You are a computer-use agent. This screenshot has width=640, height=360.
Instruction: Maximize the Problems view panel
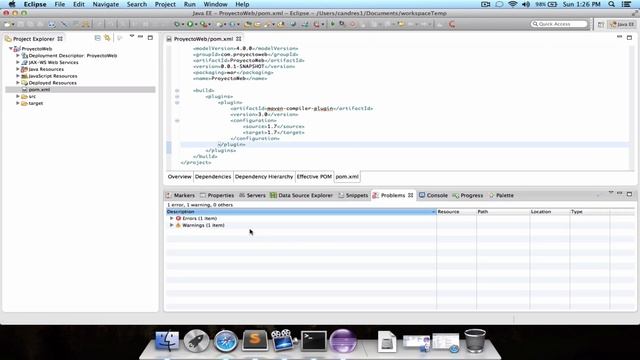tap(629, 194)
